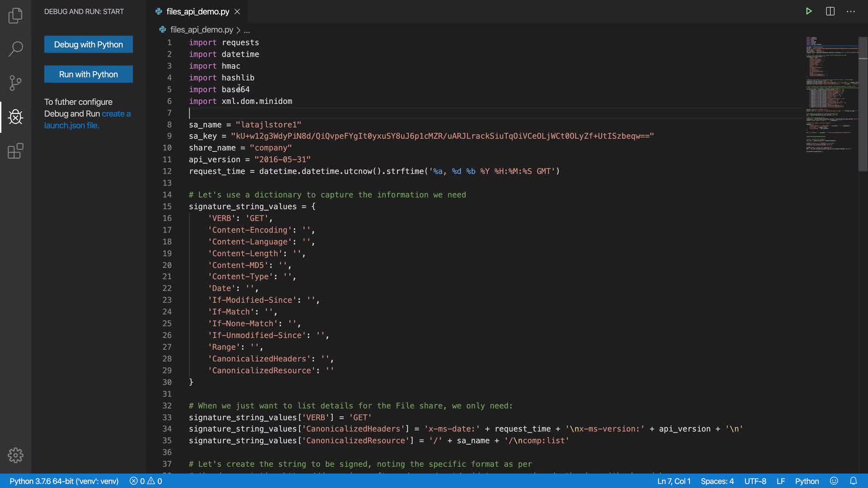The height and width of the screenshot is (488, 868).
Task: Open the editor More Actions ellipsis
Action: [x=851, y=11]
